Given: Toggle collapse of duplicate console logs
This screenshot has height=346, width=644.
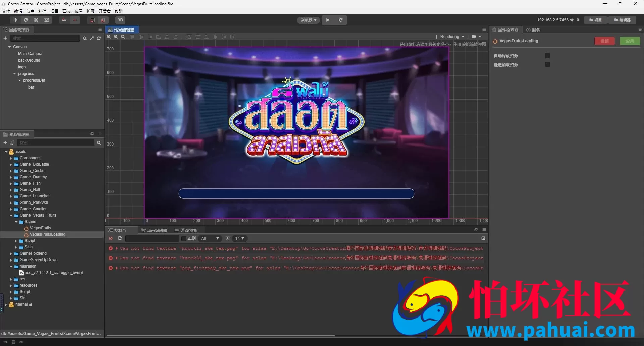Looking at the screenshot, I should pos(483,238).
